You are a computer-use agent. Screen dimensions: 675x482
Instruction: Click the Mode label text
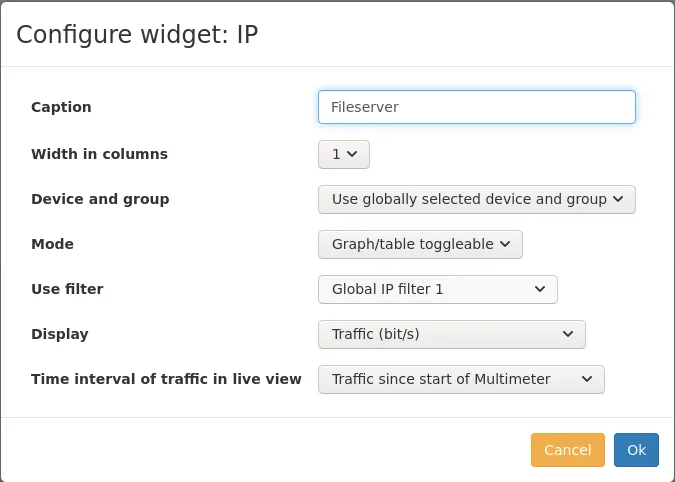[52, 244]
